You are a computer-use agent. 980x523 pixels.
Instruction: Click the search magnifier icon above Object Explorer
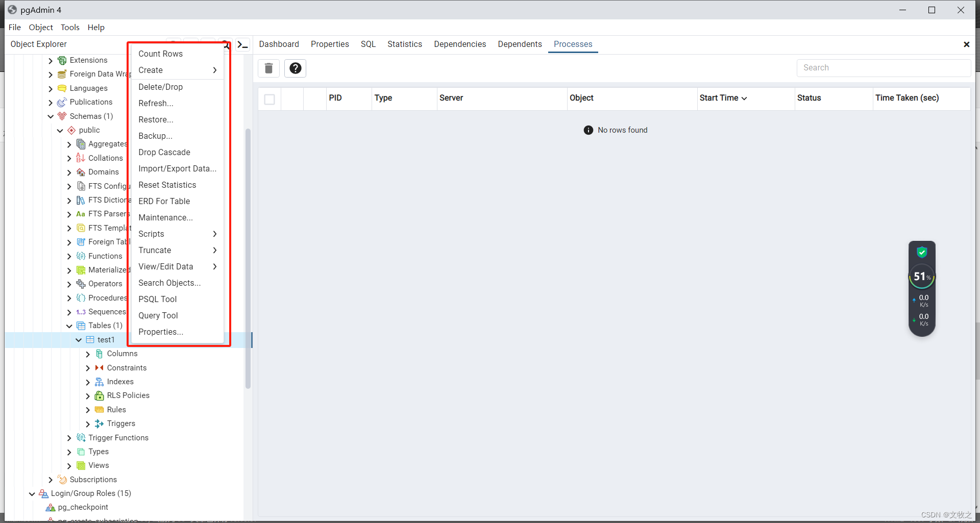point(226,45)
